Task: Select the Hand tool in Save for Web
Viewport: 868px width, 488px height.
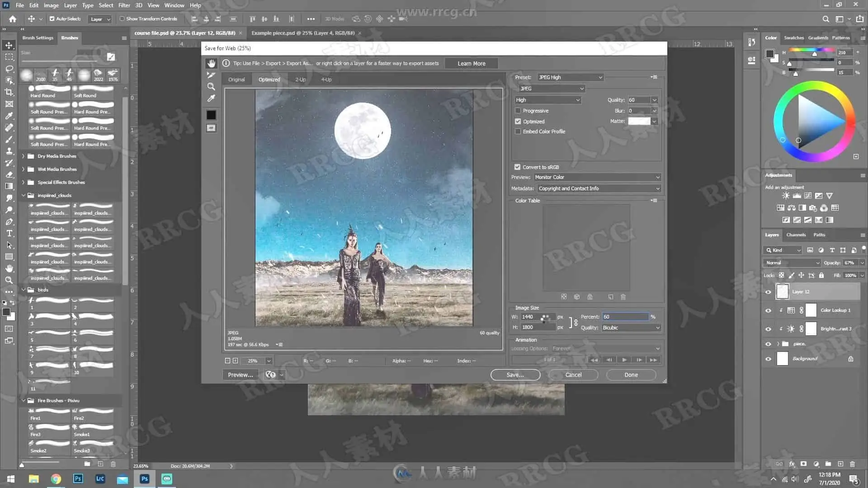Action: (x=211, y=63)
